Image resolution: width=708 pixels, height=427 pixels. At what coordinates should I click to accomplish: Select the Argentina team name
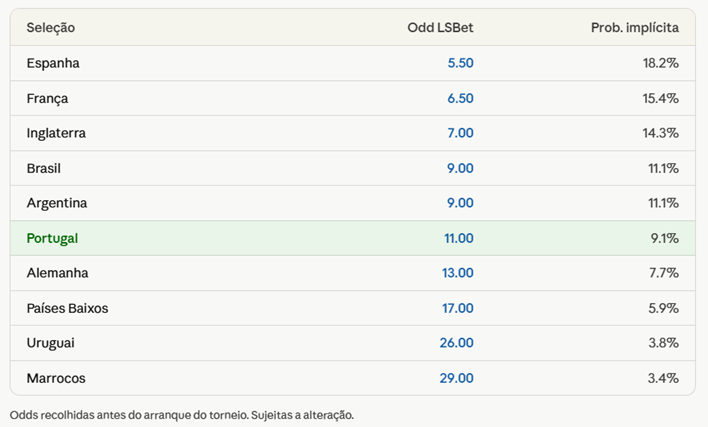tap(57, 203)
